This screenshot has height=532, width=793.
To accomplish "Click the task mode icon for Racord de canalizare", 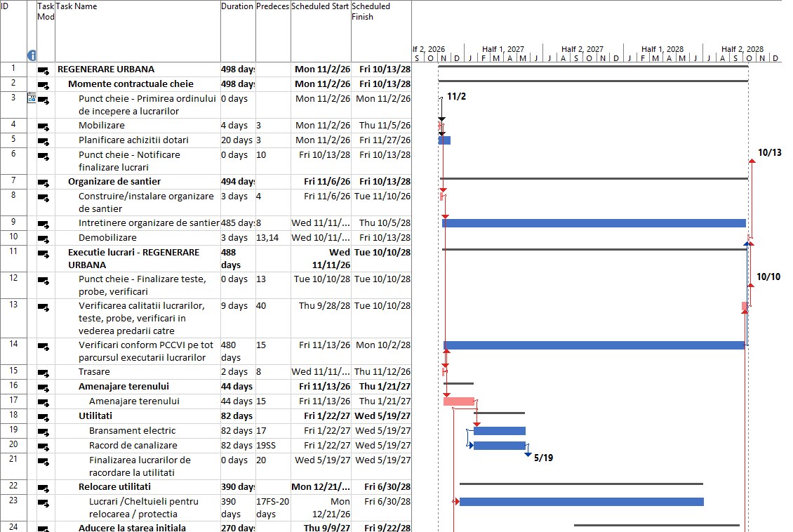I will click(x=44, y=447).
